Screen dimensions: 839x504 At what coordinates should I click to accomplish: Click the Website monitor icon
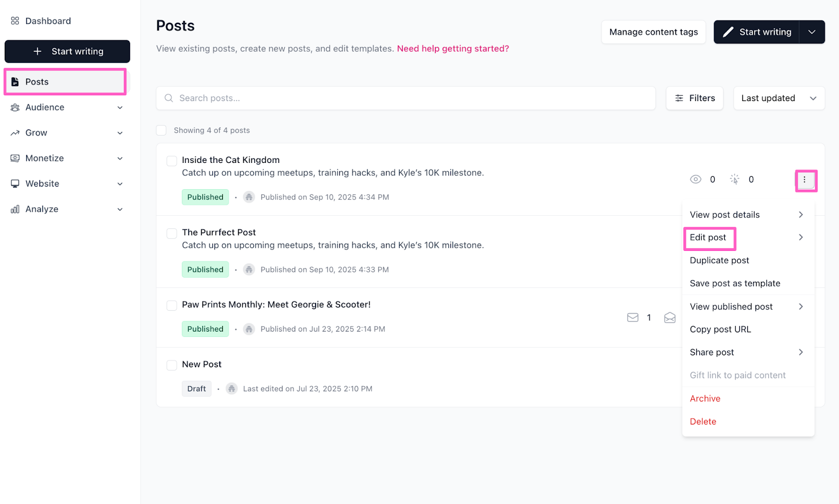[15, 184]
